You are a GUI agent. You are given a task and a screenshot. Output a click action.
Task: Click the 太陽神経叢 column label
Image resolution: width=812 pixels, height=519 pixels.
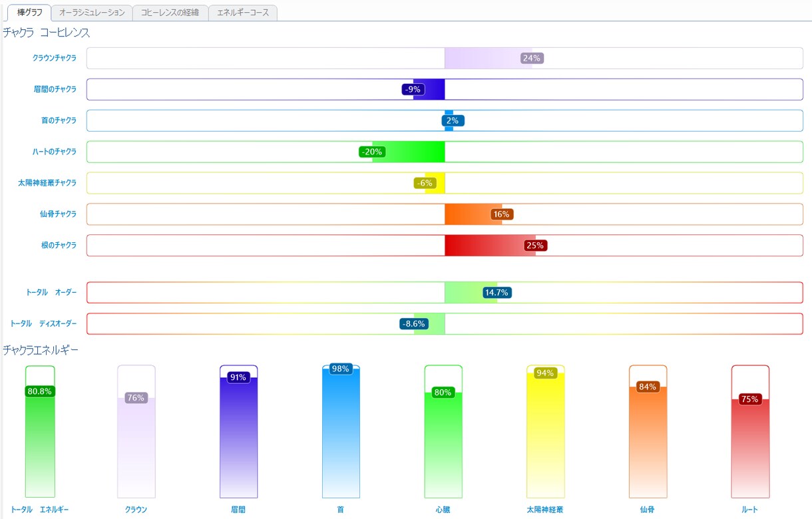click(545, 510)
